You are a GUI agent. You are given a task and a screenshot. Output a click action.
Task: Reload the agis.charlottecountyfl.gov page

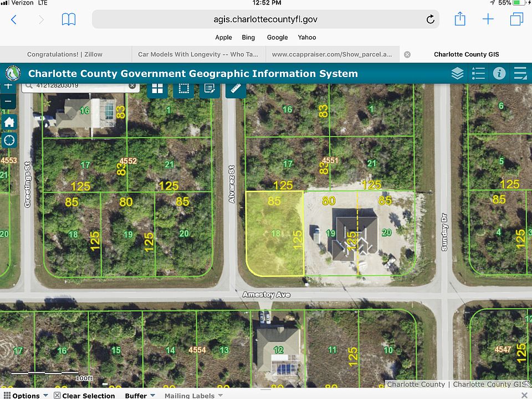coord(430,19)
